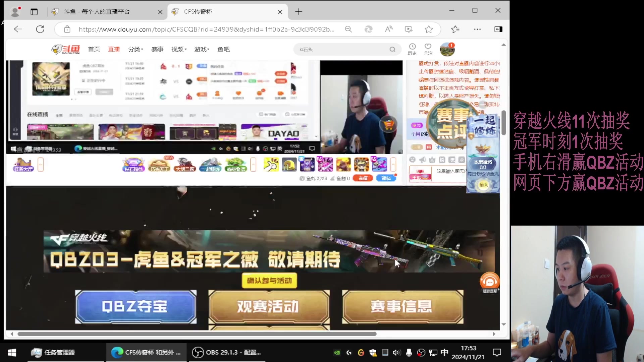Open 任务管理器 from the taskbar

tap(66, 353)
